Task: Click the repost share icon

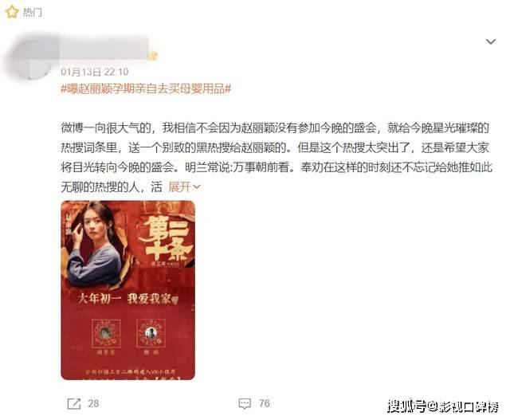Action: 74,404
